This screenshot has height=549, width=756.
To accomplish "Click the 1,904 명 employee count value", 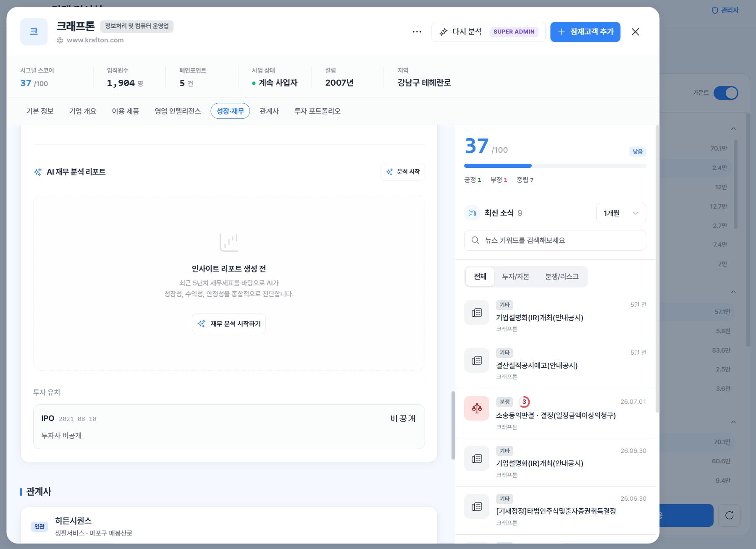I will tap(125, 83).
